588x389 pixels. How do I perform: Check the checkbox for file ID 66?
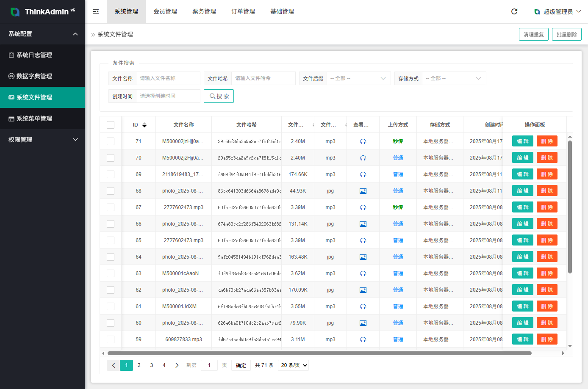(111, 224)
